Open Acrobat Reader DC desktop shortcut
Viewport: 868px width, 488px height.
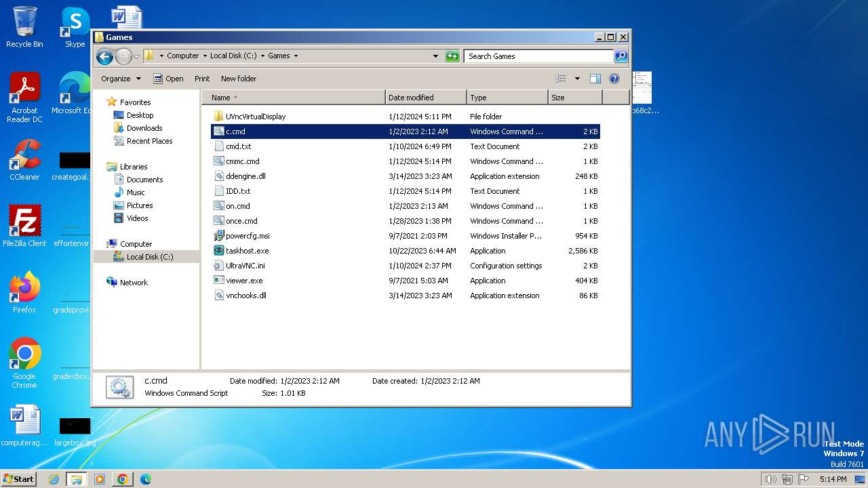[24, 98]
